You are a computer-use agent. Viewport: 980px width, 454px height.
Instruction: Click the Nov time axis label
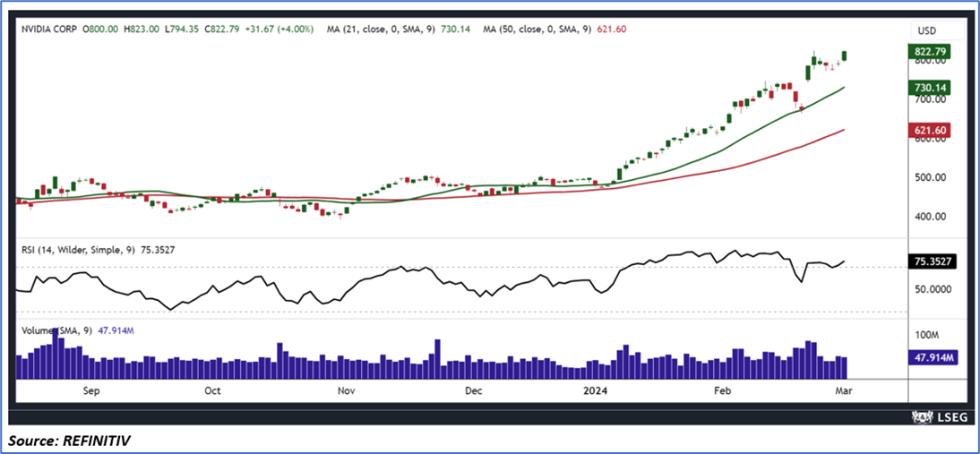pos(346,391)
